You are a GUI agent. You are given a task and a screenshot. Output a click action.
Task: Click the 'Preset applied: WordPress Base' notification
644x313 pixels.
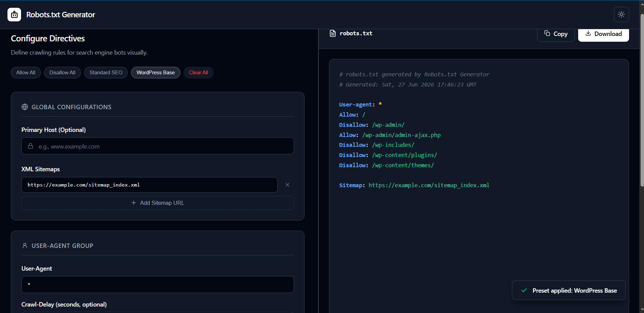tap(569, 290)
